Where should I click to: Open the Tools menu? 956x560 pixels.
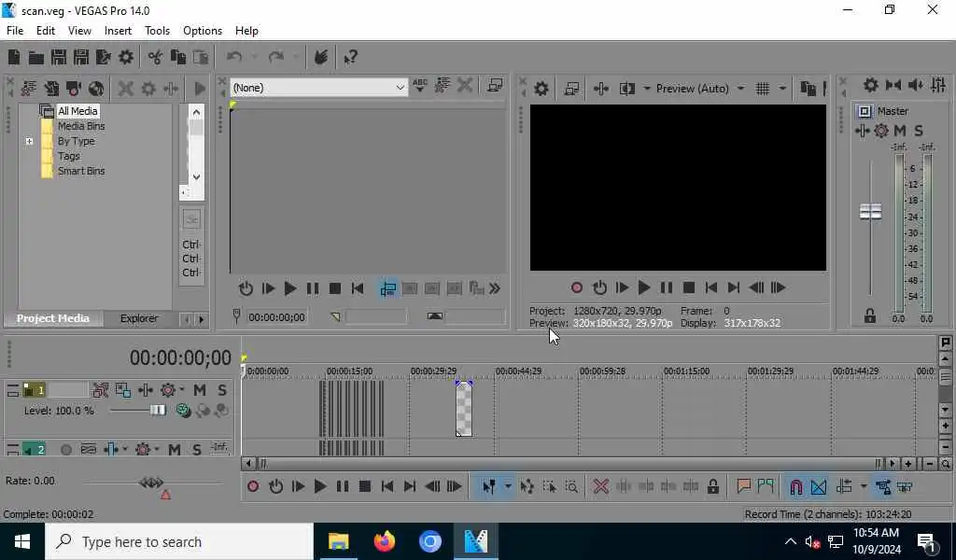click(x=157, y=31)
